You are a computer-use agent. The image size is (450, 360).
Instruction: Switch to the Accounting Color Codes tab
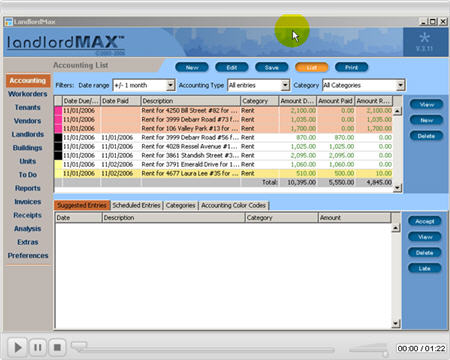(233, 205)
